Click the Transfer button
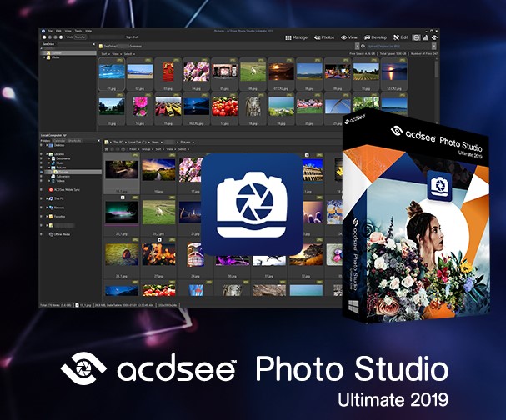This screenshot has height=420, width=506. pos(80,37)
